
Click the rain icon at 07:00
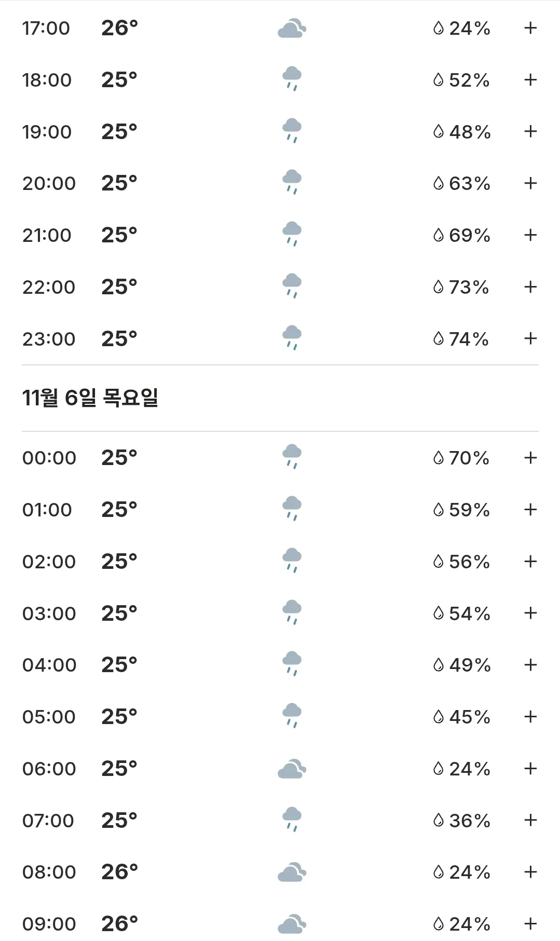tap(292, 820)
